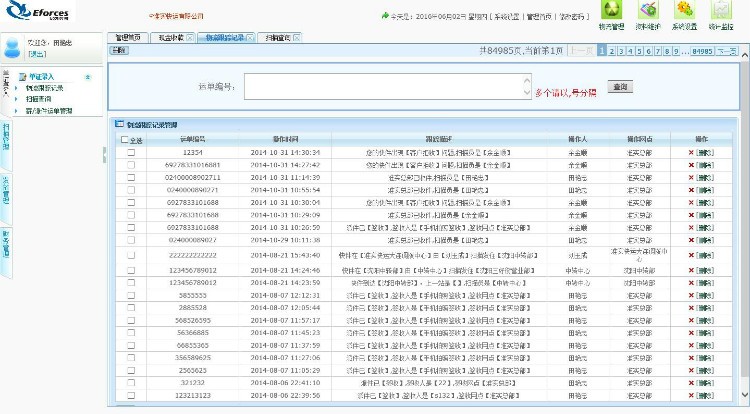This screenshot has width=750, height=414.
Task: Go to the 下一页 next page link
Action: [x=726, y=49]
